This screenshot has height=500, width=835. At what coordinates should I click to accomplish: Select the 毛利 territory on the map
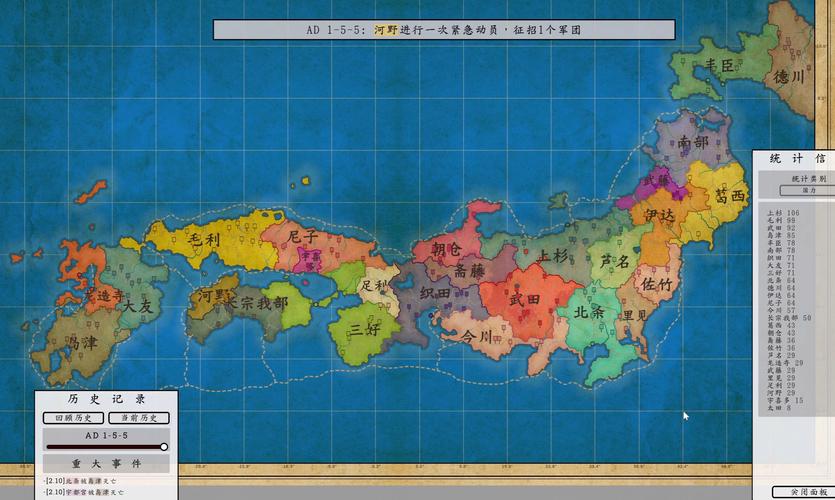click(x=203, y=239)
